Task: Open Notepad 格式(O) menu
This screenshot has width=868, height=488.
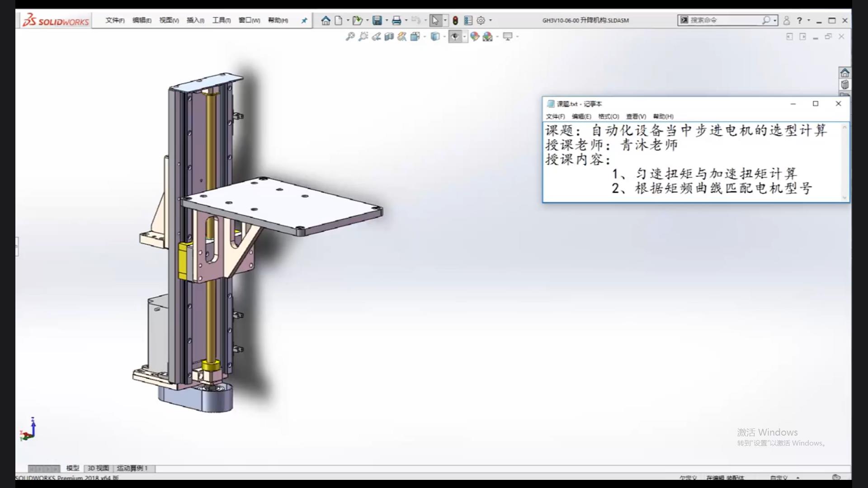Action: 609,117
